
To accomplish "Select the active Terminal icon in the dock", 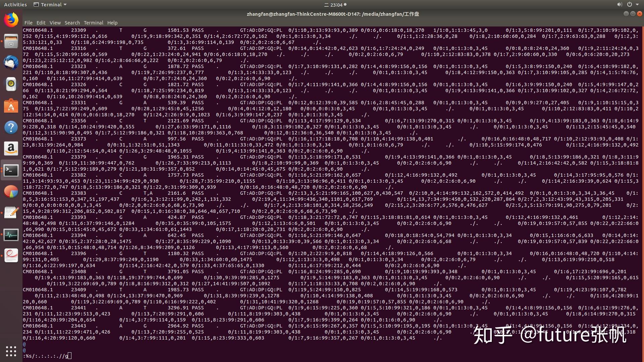I will 11,171.
